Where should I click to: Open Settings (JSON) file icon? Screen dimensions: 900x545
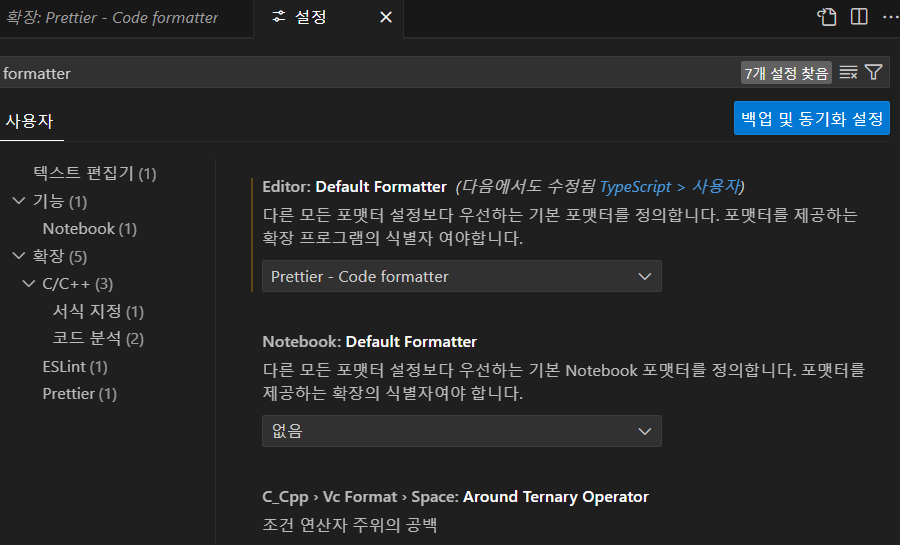827,17
